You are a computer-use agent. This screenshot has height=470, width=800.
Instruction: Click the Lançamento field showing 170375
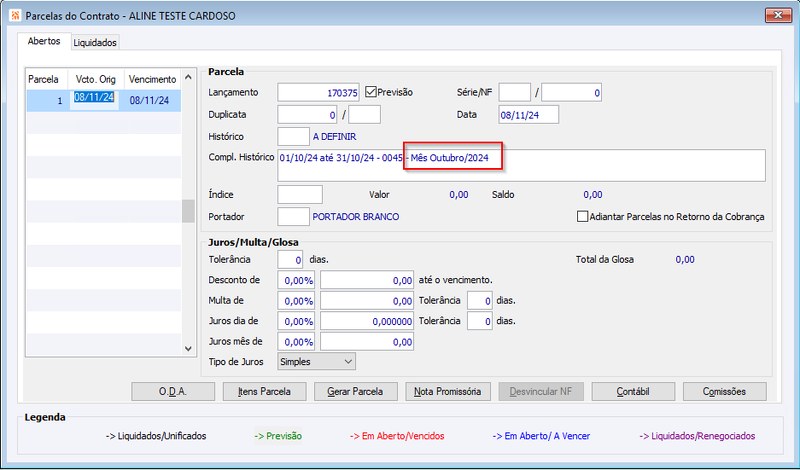318,93
